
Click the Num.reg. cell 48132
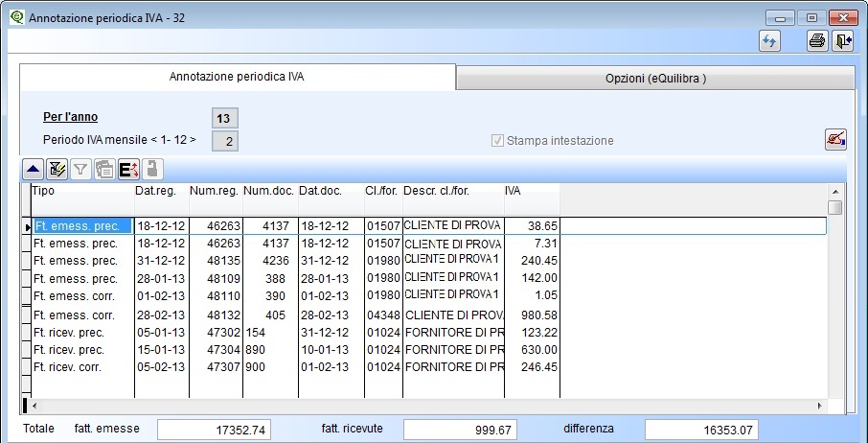point(216,315)
